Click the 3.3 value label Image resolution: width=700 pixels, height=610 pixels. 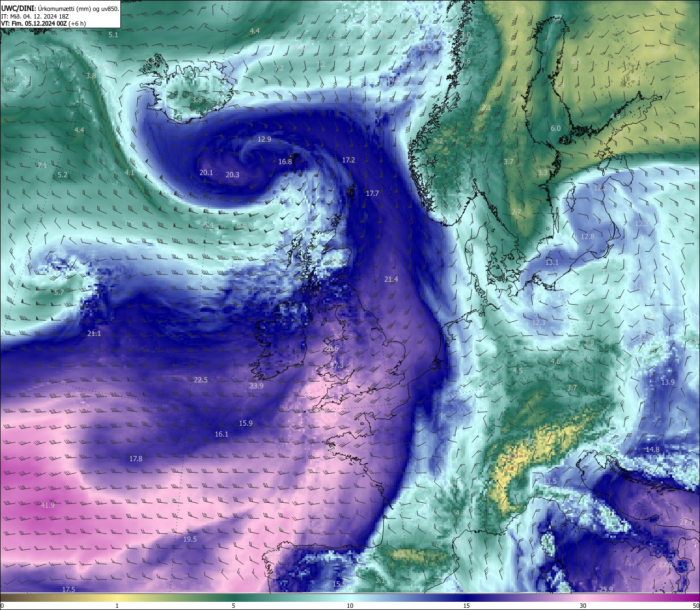click(542, 173)
